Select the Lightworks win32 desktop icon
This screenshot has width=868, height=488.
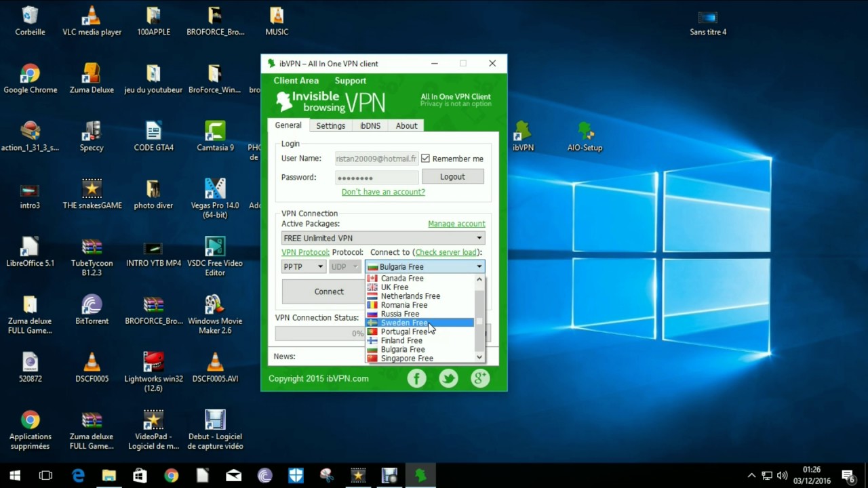coord(153,372)
